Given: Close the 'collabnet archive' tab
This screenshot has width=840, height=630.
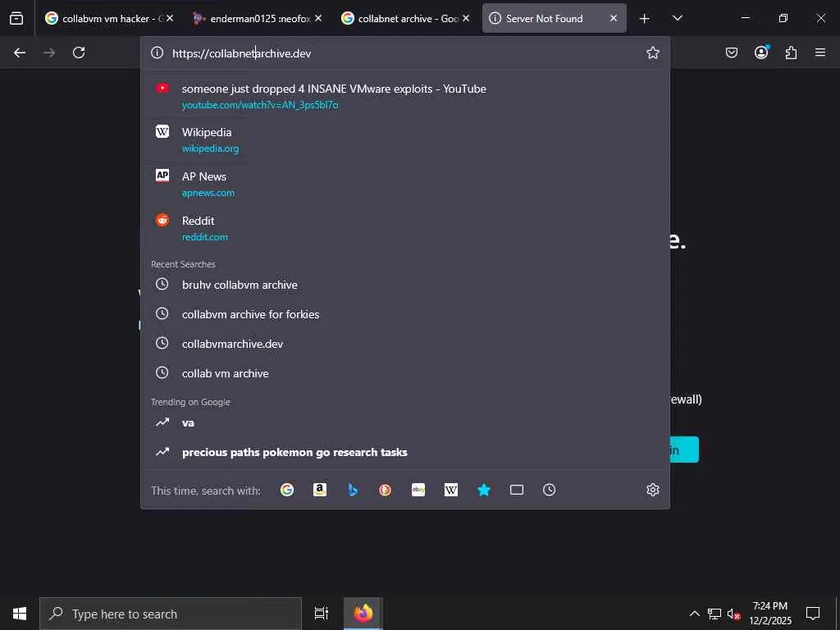Looking at the screenshot, I should click(466, 18).
